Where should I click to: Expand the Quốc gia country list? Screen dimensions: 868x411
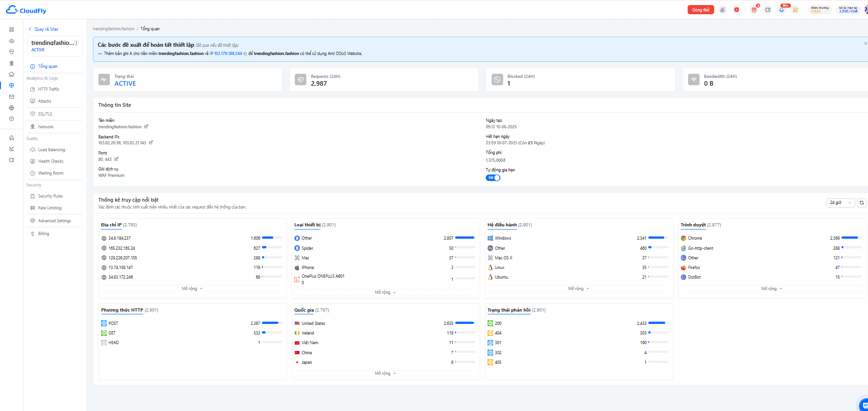[x=385, y=373]
